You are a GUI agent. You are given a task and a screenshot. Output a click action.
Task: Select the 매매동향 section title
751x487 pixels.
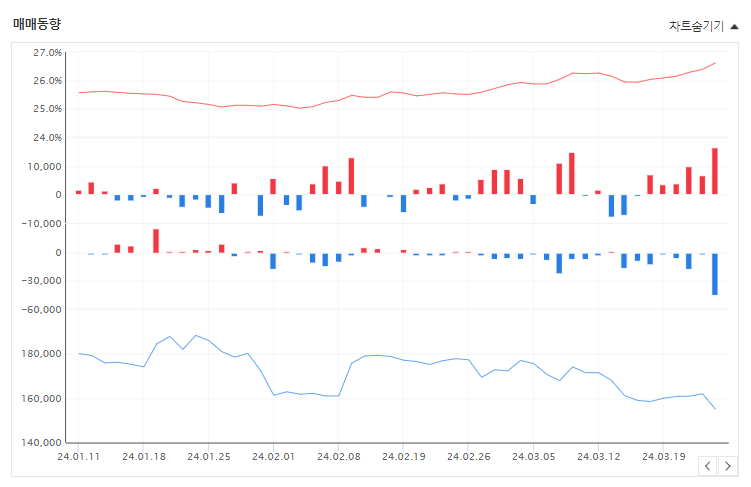click(37, 23)
